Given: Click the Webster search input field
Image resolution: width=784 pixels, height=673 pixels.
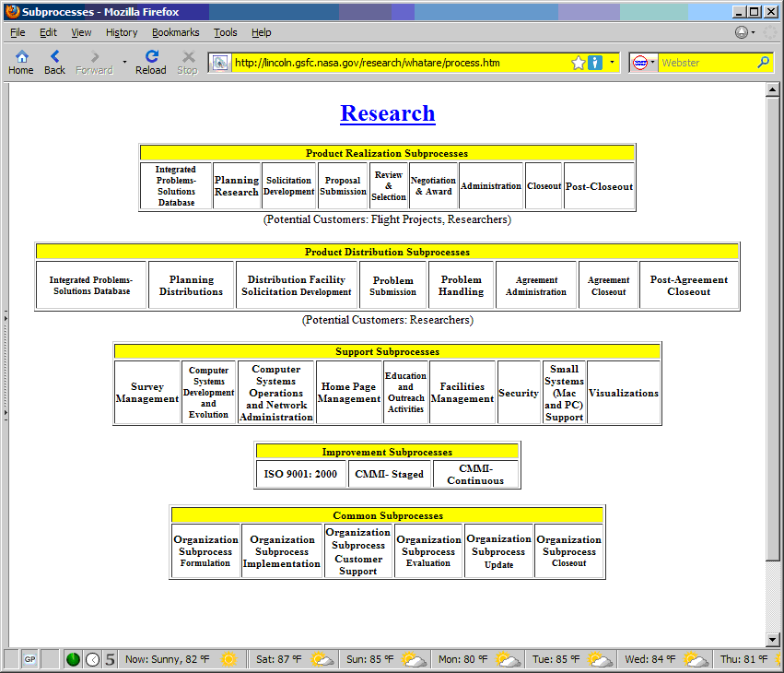Looking at the screenshot, I should [x=707, y=63].
